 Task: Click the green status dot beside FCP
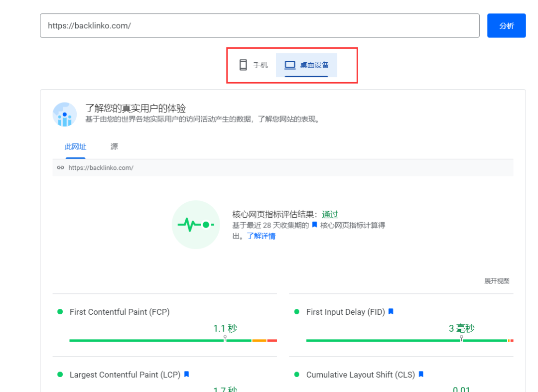pyautogui.click(x=61, y=311)
